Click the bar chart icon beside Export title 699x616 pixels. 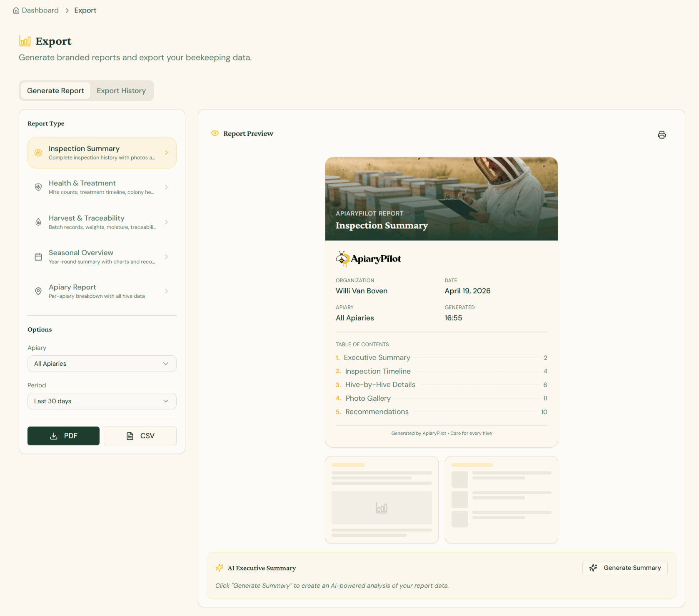[25, 41]
